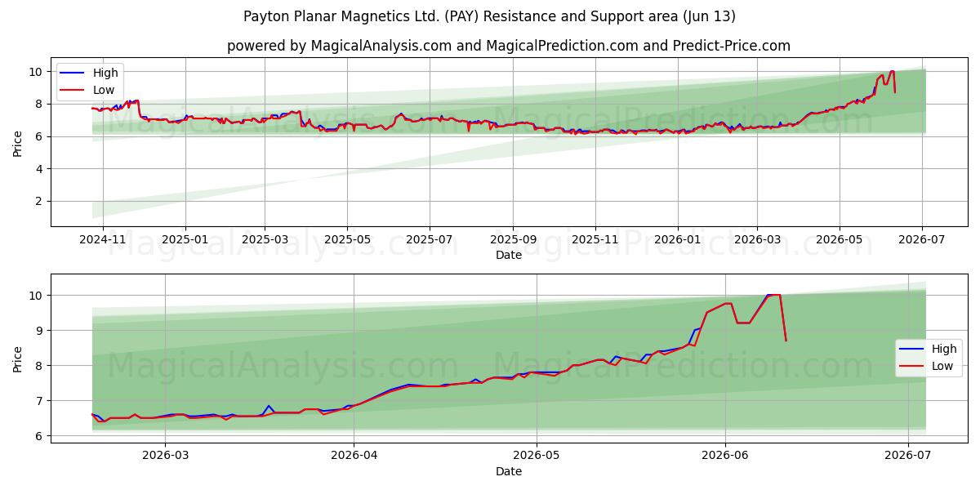Click the top chart 'Price' axis label
The width and height of the screenshot is (980, 490).
coord(18,142)
